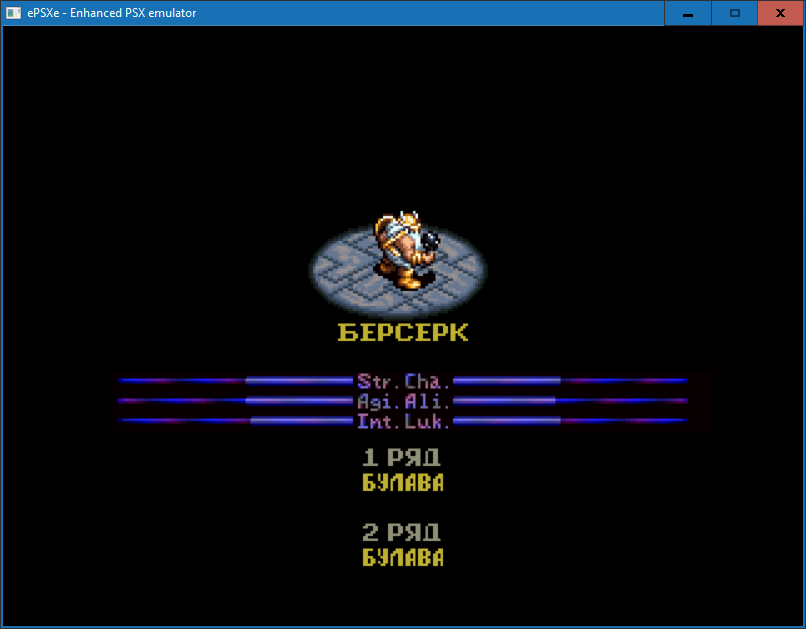Image resolution: width=806 pixels, height=629 pixels.
Task: Click the ePSXe app icon in title bar
Action: click(x=13, y=13)
